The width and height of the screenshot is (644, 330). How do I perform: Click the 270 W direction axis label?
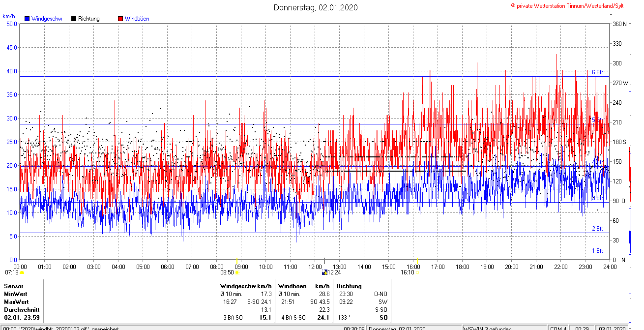click(620, 83)
